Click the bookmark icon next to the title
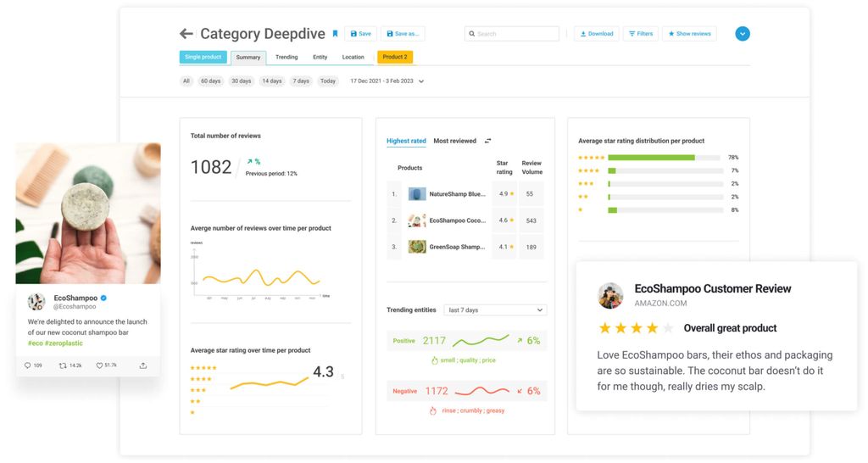The image size is (868, 463). [x=335, y=34]
